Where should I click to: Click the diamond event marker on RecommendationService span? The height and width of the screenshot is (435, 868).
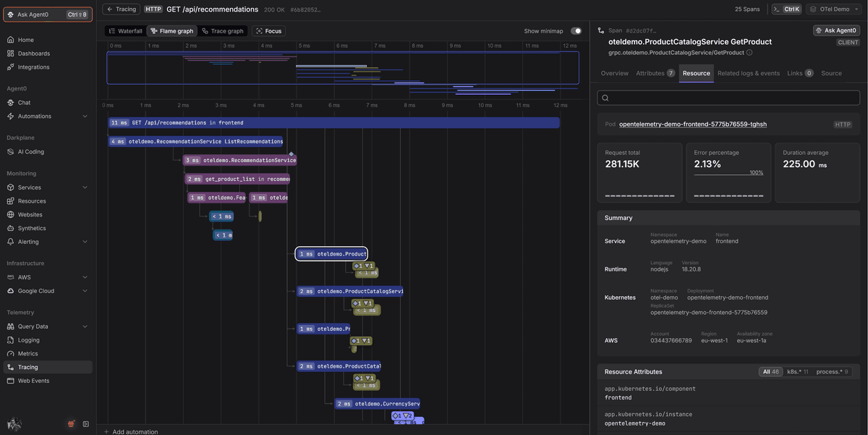pos(291,154)
